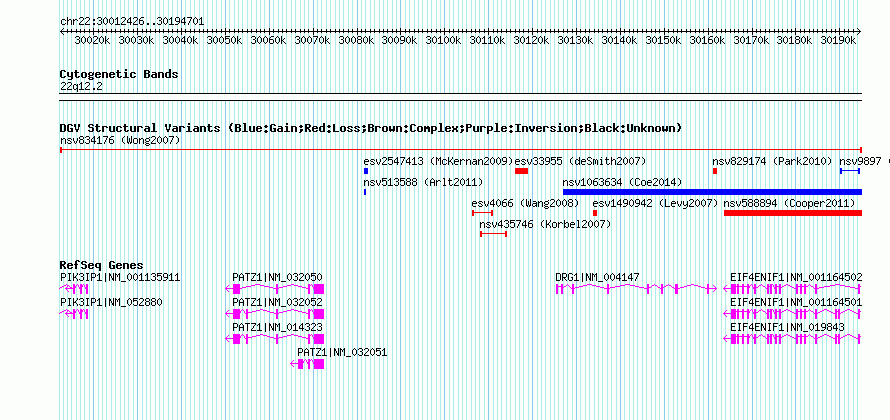Click the small red esv1490942 loss marker

595,213
